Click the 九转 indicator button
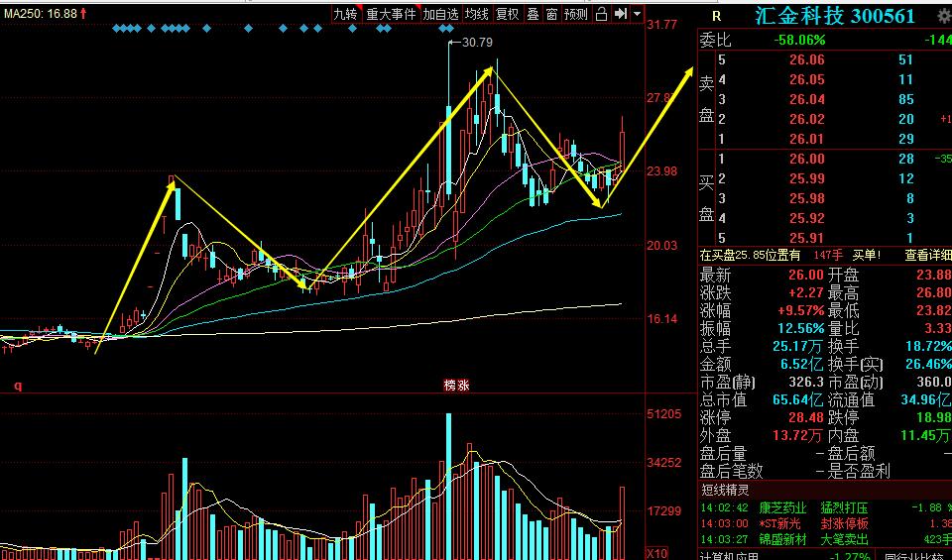The height and width of the screenshot is (560, 952). [x=345, y=14]
